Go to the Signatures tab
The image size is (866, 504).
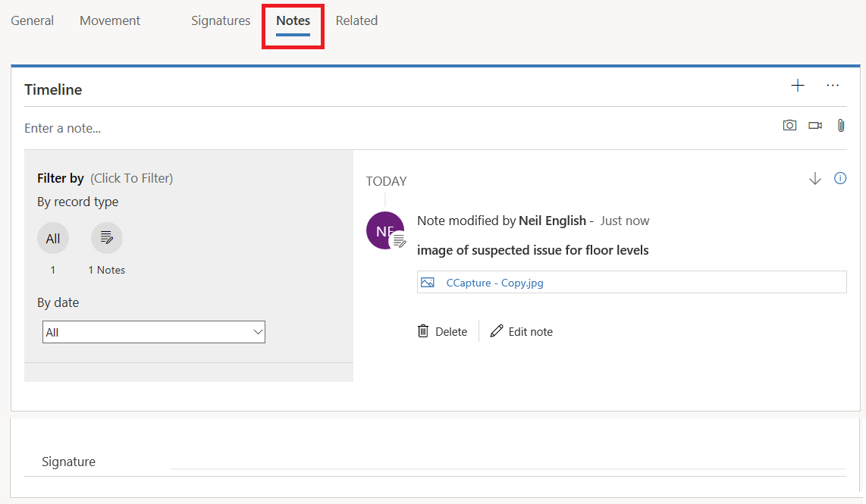(221, 20)
